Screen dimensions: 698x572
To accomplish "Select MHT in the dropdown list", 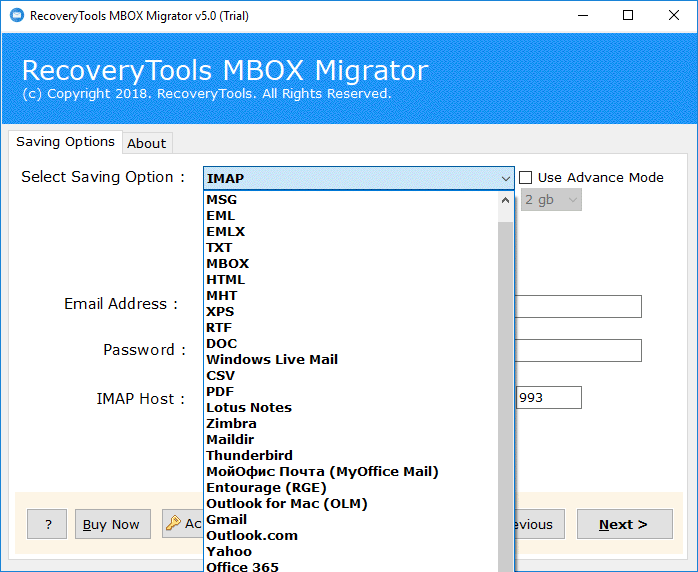I will point(351,296).
